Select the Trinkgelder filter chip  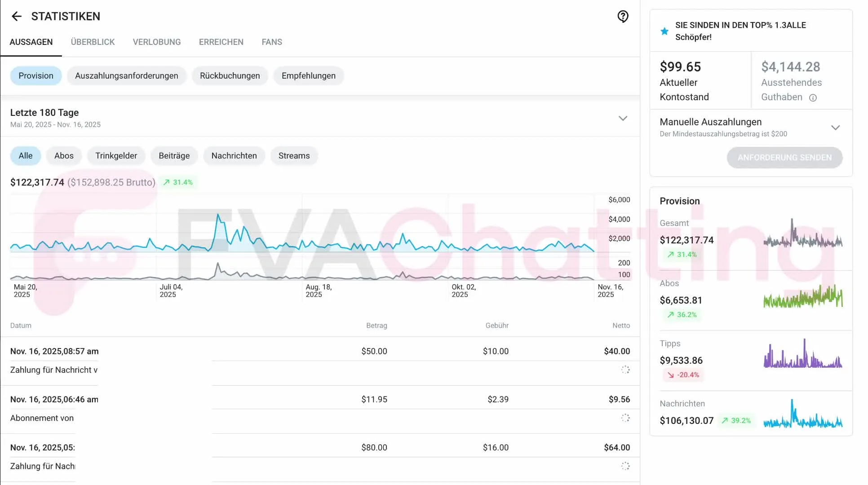[x=116, y=156]
